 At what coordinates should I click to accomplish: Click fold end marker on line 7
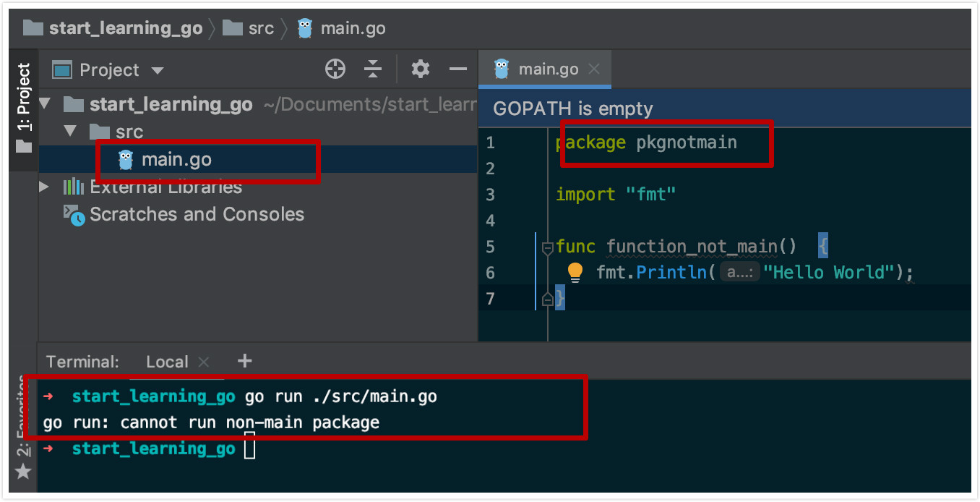(547, 299)
